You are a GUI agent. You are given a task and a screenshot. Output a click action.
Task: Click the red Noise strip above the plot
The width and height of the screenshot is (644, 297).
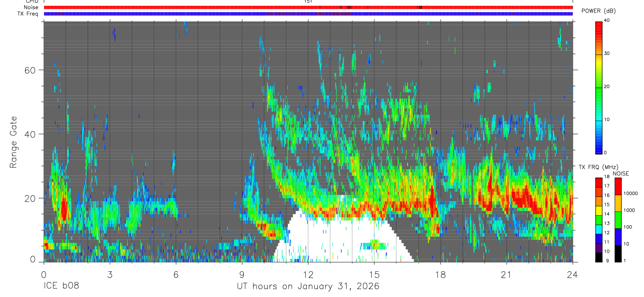(308, 7)
